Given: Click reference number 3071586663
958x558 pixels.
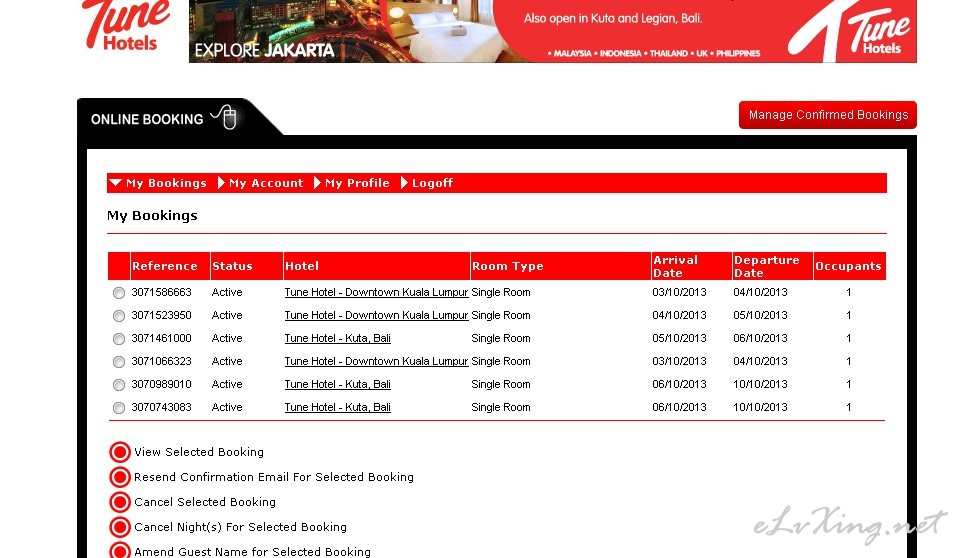Looking at the screenshot, I should click(161, 292).
